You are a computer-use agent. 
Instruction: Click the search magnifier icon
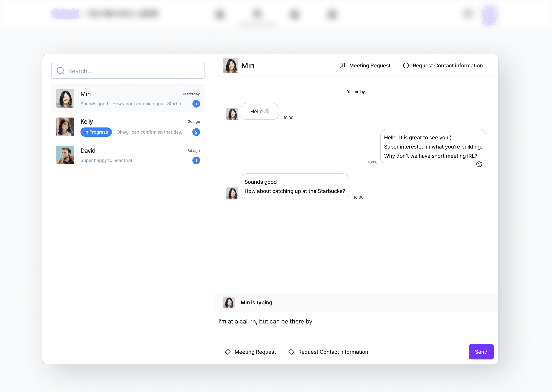(60, 71)
